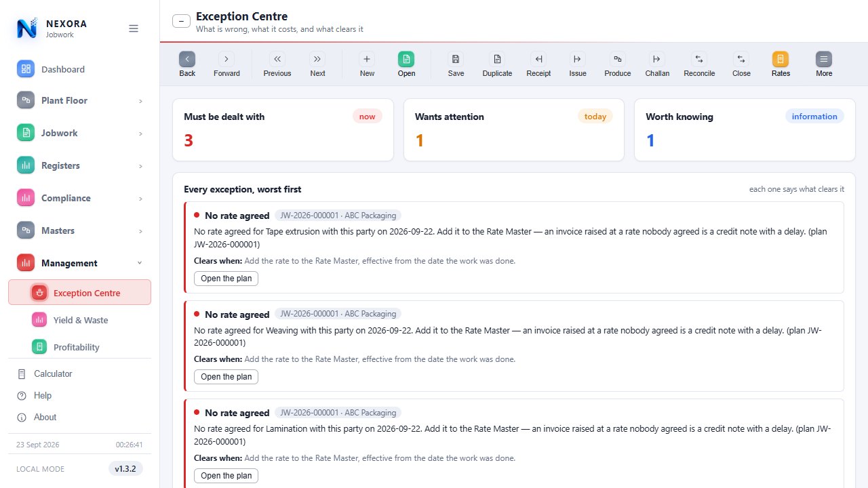Expand the Registers sidebar section
This screenshot has height=488, width=868.
click(80, 165)
